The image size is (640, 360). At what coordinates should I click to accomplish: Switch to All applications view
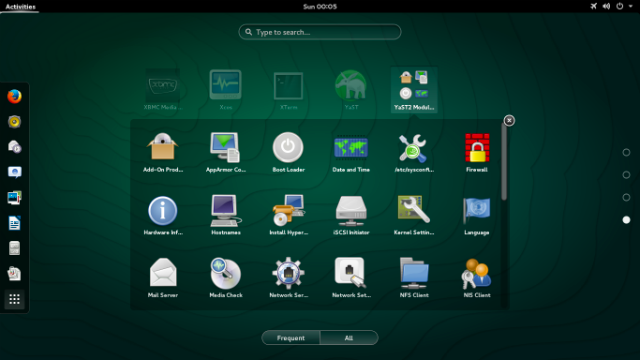tap(349, 338)
